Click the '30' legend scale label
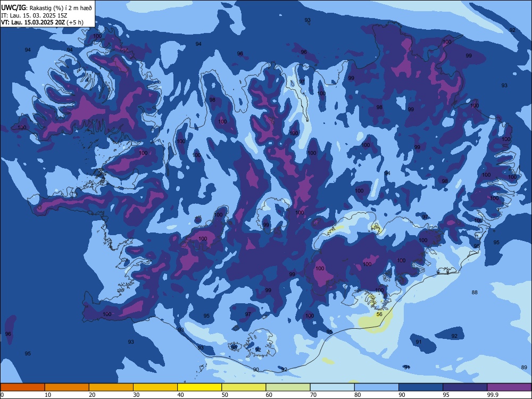The height and width of the screenshot is (399, 532). pyautogui.click(x=136, y=395)
